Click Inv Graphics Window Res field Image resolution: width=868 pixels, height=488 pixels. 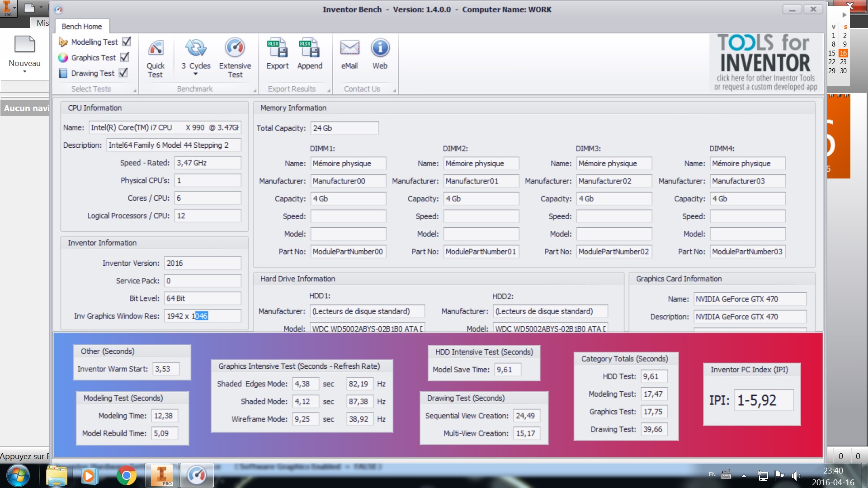[x=203, y=316]
